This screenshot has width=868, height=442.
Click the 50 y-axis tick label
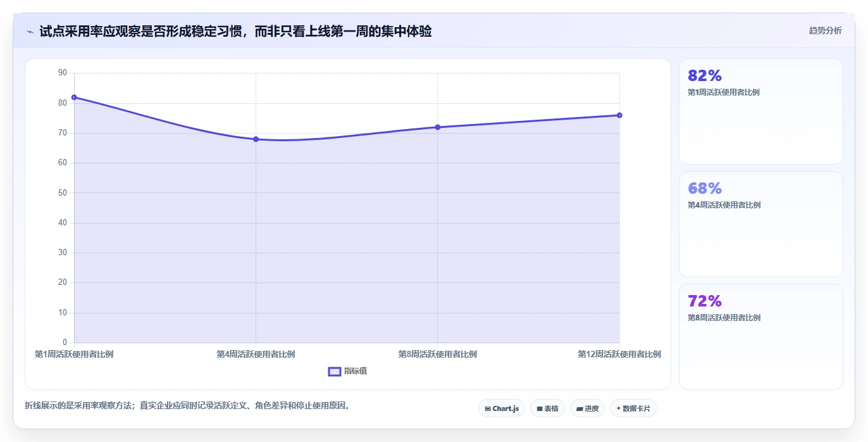pyautogui.click(x=62, y=193)
